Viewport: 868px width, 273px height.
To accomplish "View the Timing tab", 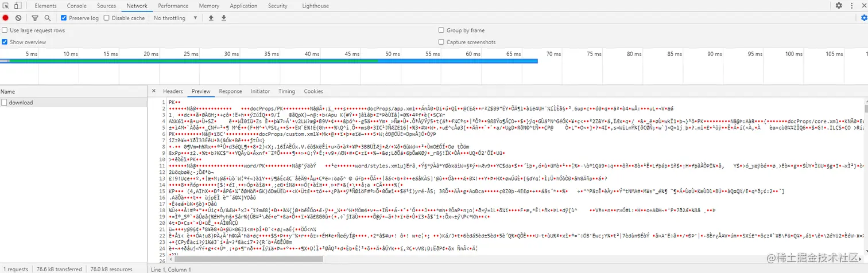I will pos(286,91).
